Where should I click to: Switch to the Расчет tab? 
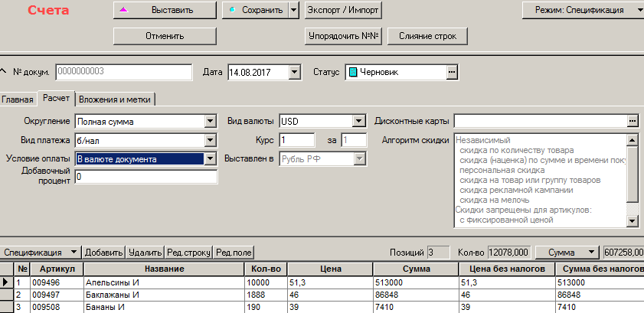pos(56,99)
